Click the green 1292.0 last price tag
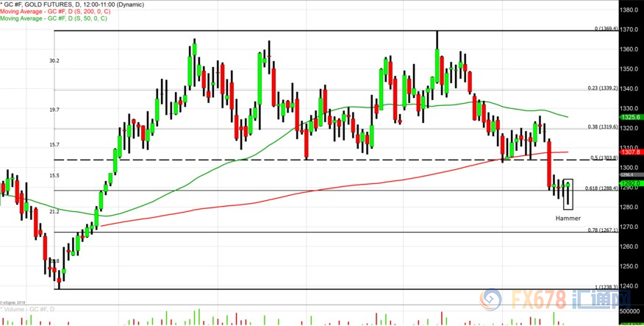644x326 pixels. tap(629, 183)
